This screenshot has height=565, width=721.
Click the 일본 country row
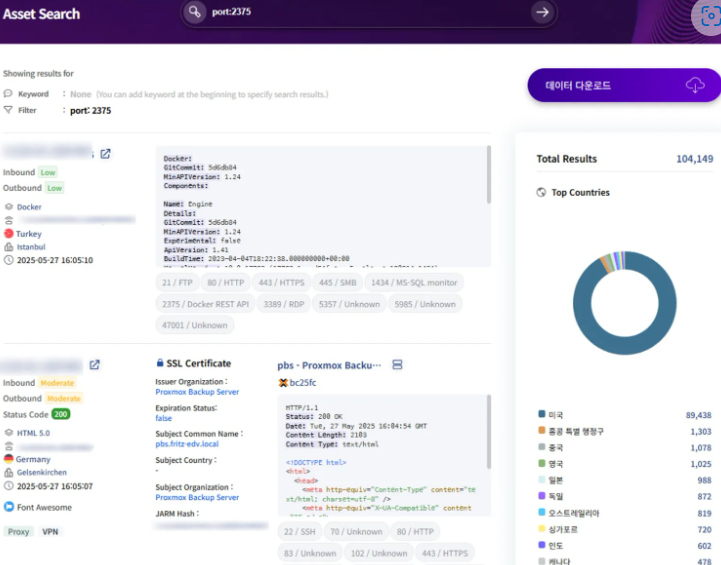click(624, 480)
